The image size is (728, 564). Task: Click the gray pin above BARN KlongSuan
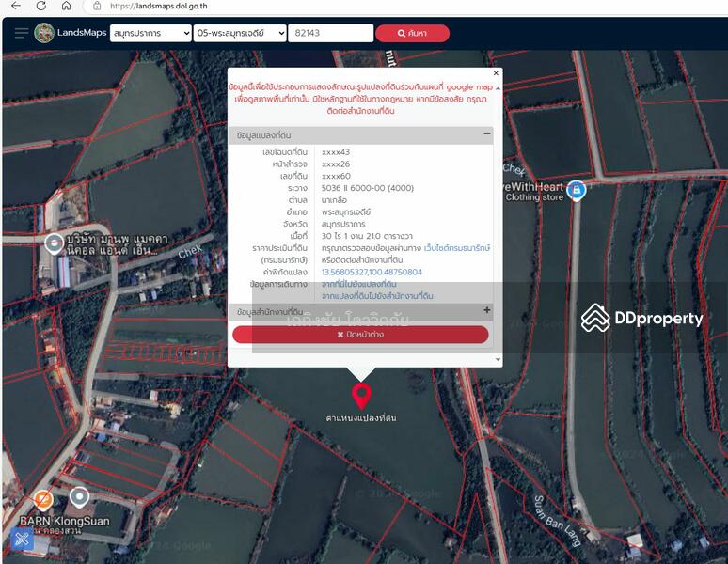79,498
